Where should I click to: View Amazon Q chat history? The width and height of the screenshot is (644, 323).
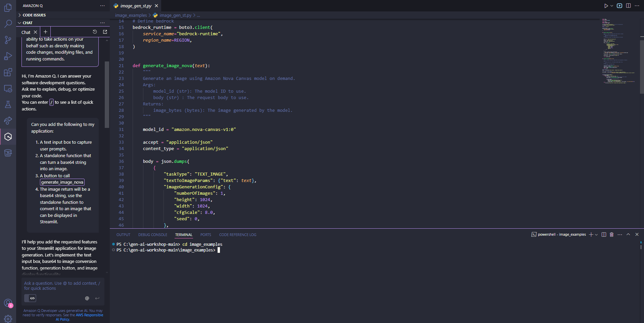[x=95, y=32]
